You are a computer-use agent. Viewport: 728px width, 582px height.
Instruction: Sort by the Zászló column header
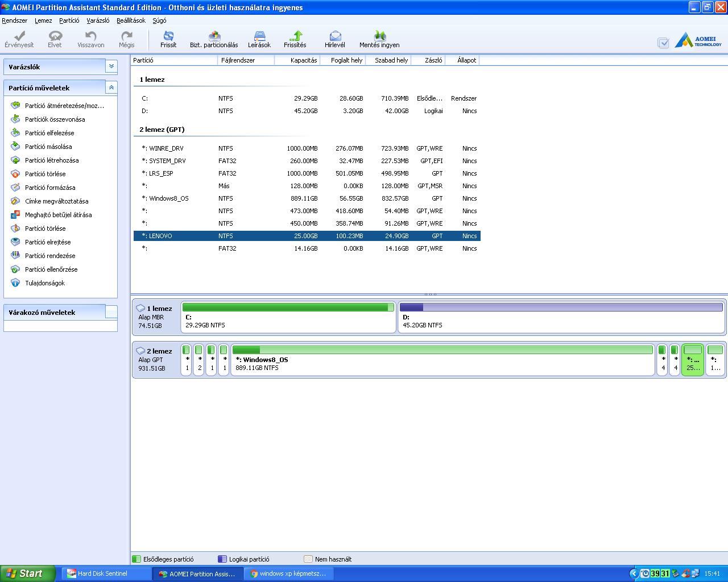tap(428, 60)
